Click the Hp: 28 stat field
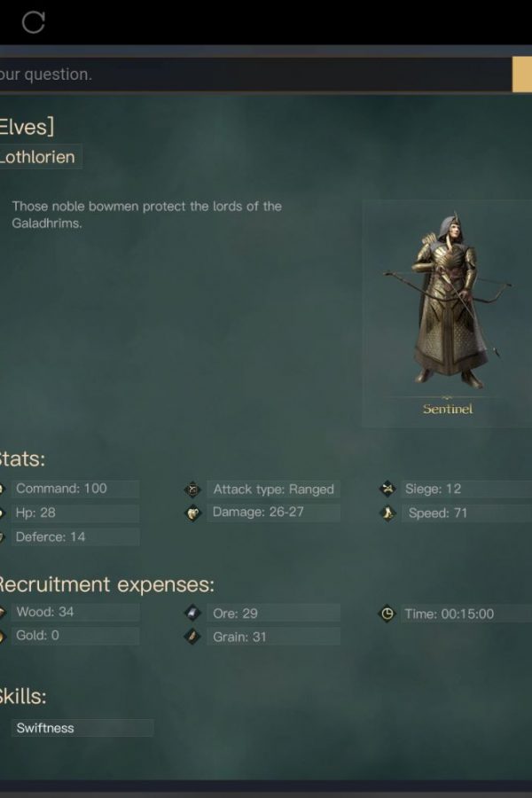The width and height of the screenshot is (532, 798). [74, 513]
